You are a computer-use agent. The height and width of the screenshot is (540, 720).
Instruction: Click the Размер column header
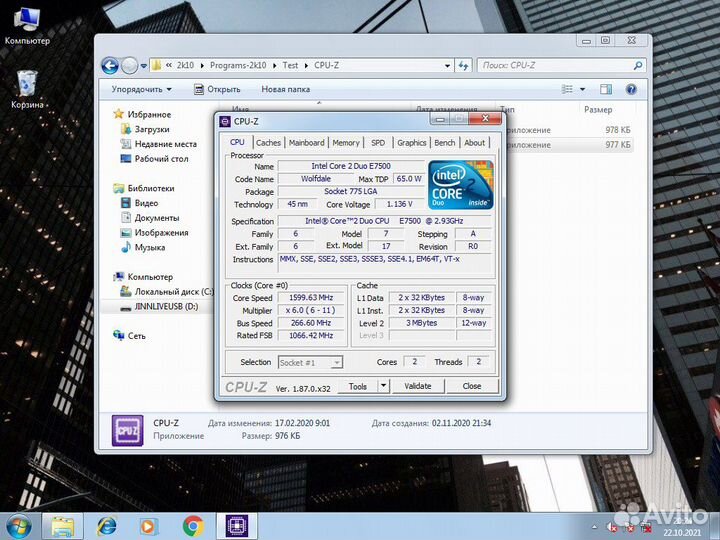[x=598, y=109]
